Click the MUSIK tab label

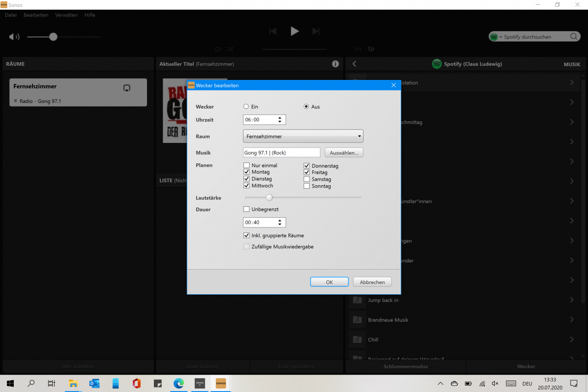click(572, 64)
